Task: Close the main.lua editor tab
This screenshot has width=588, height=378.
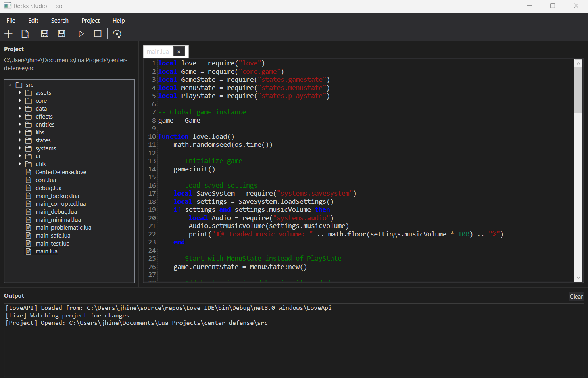Action: pyautogui.click(x=179, y=52)
